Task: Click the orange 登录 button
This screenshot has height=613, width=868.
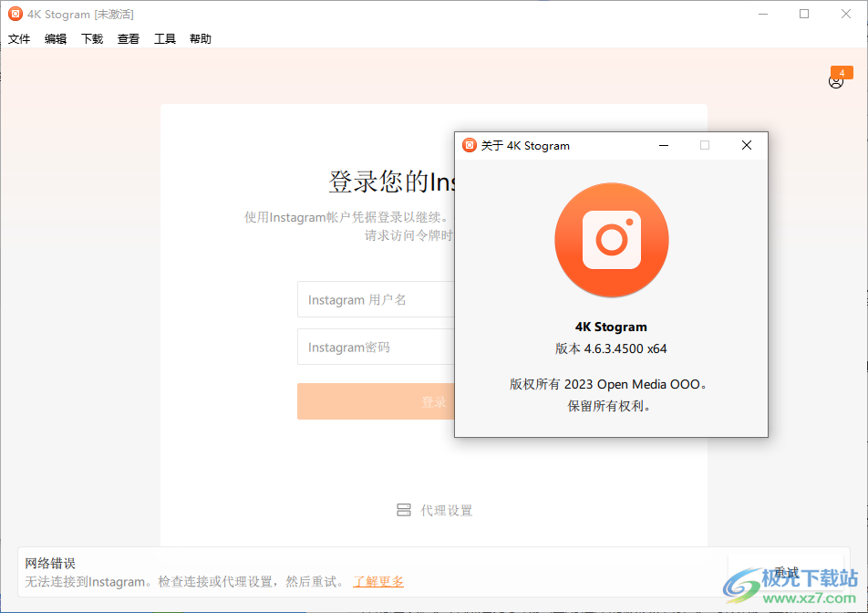Action: 376,401
